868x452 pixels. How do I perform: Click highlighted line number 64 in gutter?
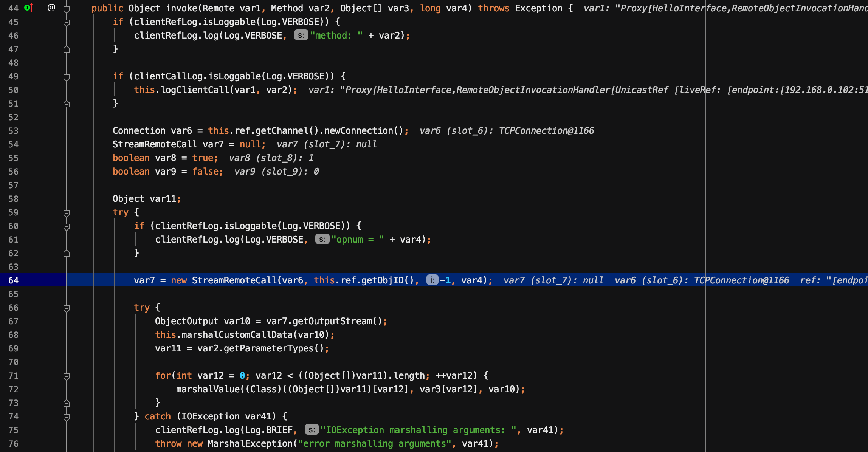(14, 280)
